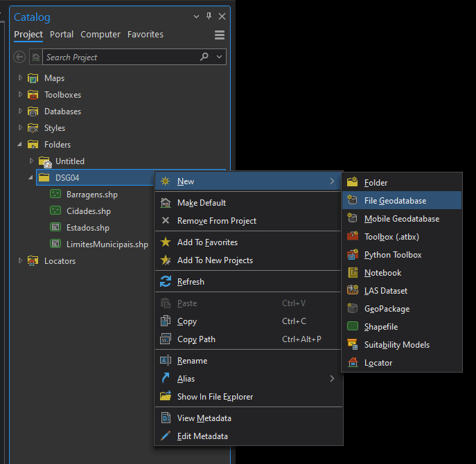Viewport: 476px width, 464px height.
Task: Click Refresh in the context menu
Action: coord(191,282)
